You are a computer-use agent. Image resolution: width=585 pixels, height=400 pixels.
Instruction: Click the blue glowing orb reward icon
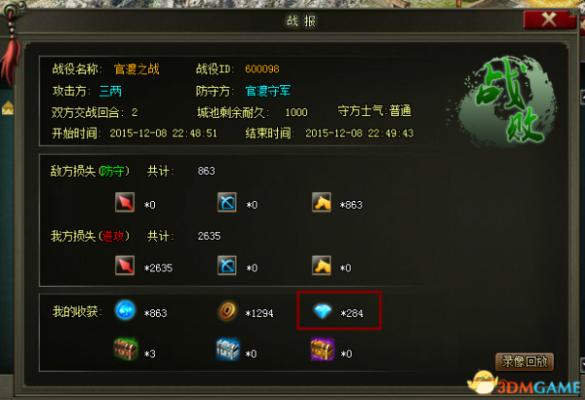pyautogui.click(x=125, y=310)
